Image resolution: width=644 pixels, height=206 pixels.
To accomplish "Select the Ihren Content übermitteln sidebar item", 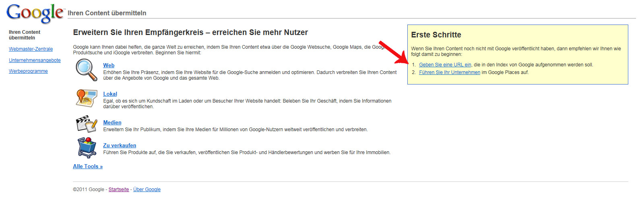I will coord(25,35).
